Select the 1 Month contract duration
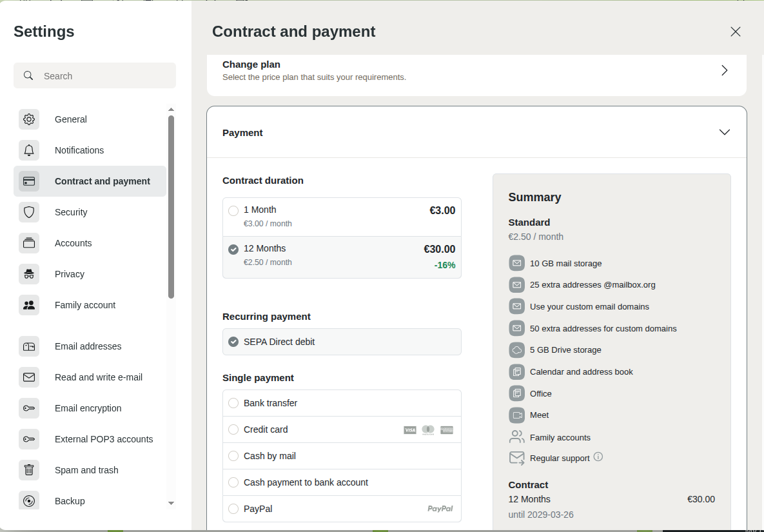Image resolution: width=764 pixels, height=532 pixels. pos(233,210)
